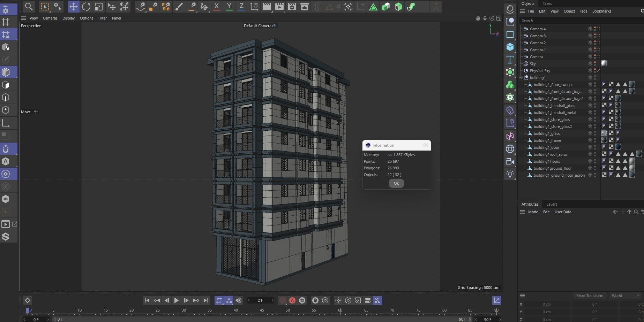Screen dimensions: 644x322
Task: Switch to the Takes tab
Action: pos(547,3)
